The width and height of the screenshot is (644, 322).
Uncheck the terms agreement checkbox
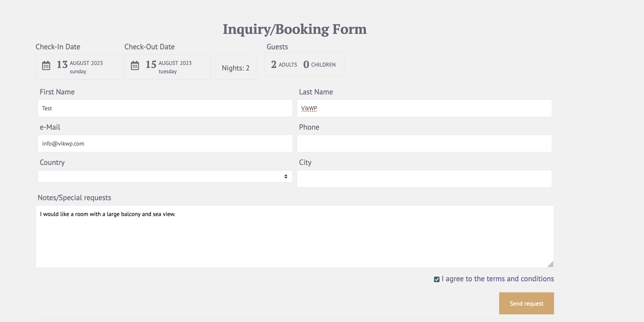[437, 279]
